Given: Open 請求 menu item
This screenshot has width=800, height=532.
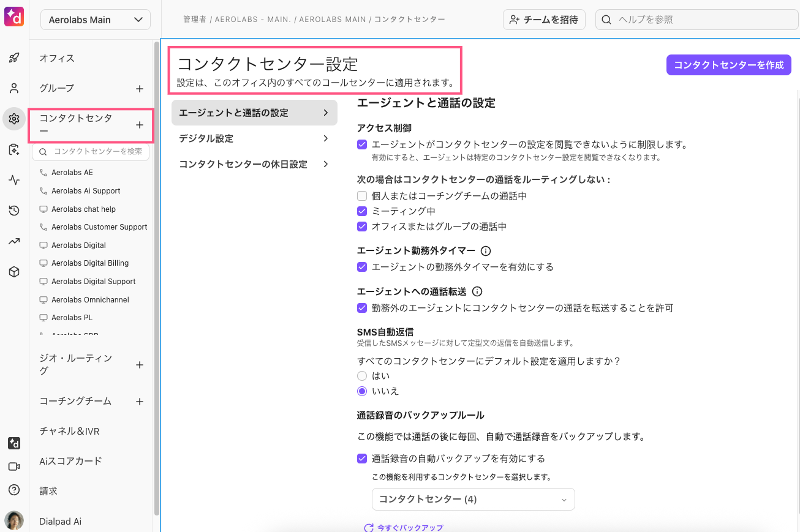Looking at the screenshot, I should click(x=48, y=491).
